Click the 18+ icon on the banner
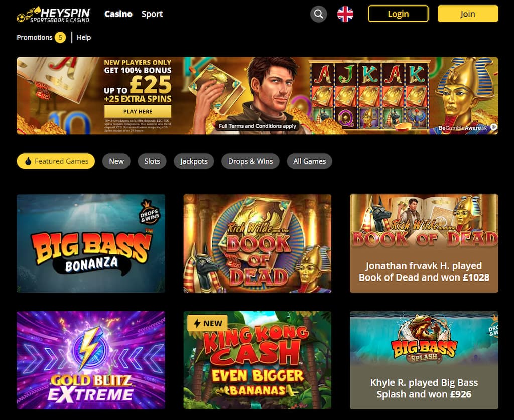The image size is (514, 420). pyautogui.click(x=493, y=127)
